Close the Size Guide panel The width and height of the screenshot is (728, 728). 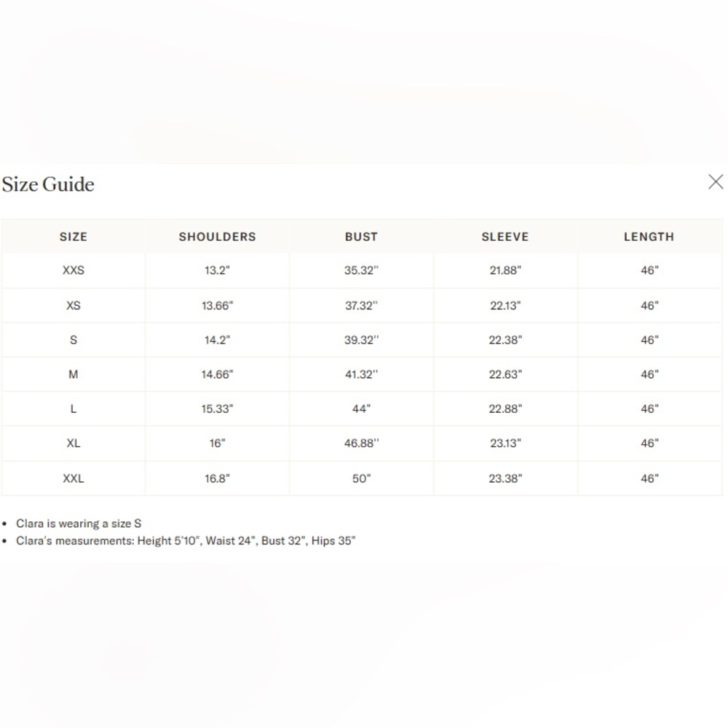(716, 182)
